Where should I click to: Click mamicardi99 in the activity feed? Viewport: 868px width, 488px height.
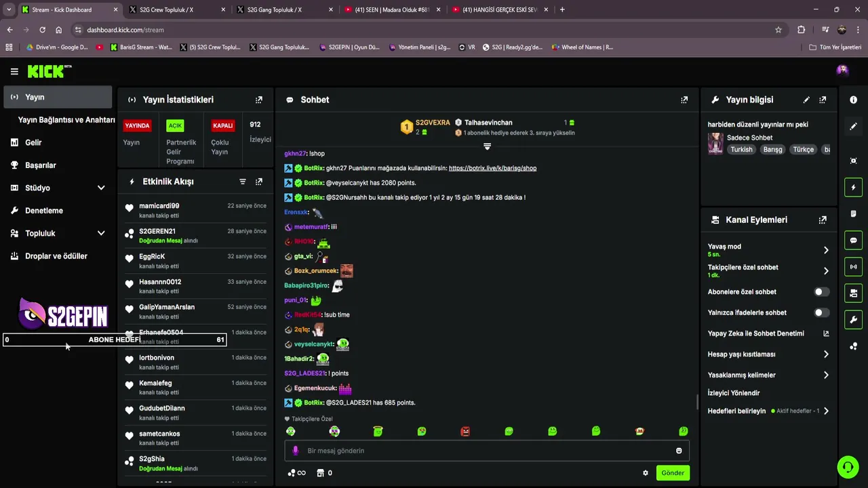coord(159,206)
